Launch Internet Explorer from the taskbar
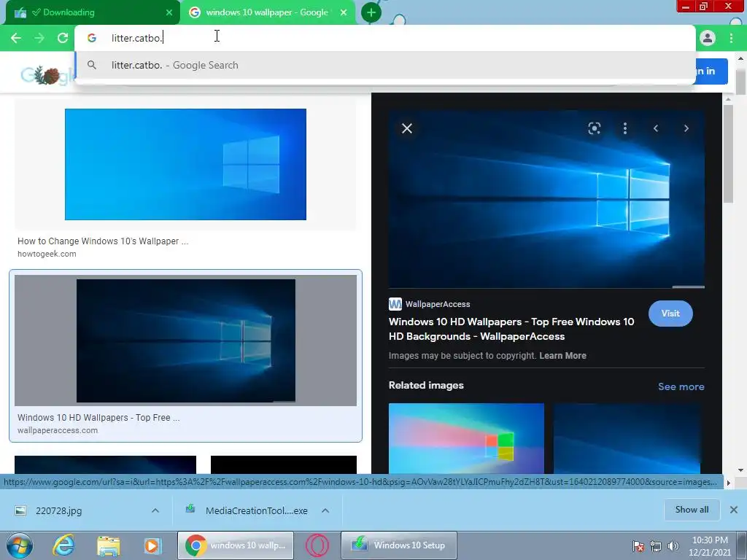 point(63,545)
